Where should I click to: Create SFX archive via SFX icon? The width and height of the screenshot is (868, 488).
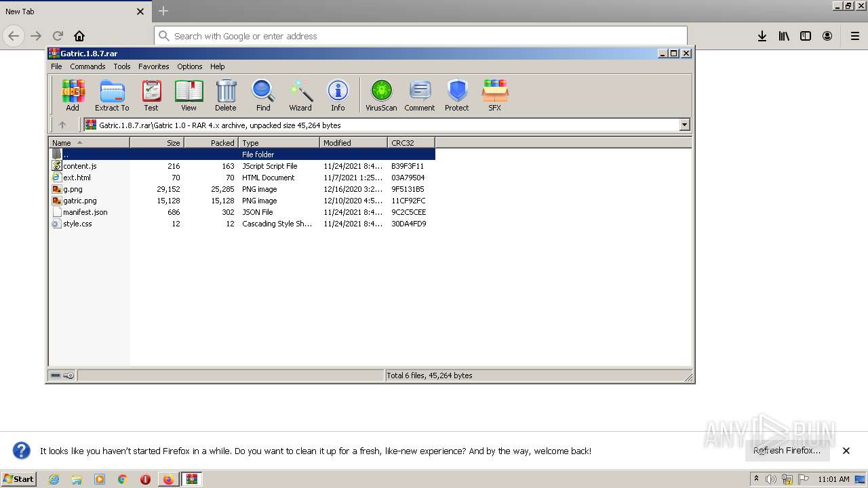click(x=495, y=96)
